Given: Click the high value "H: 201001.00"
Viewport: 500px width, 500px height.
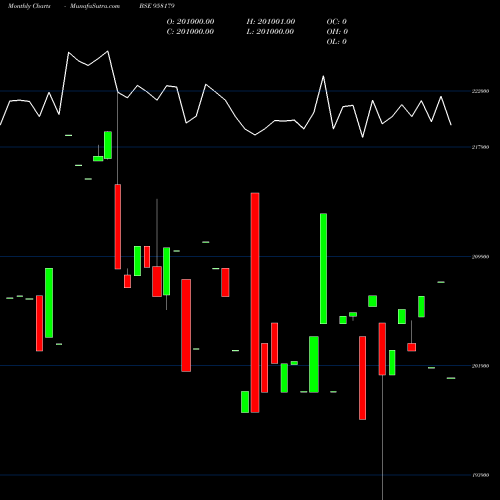Looking at the screenshot, I should (x=271, y=22).
